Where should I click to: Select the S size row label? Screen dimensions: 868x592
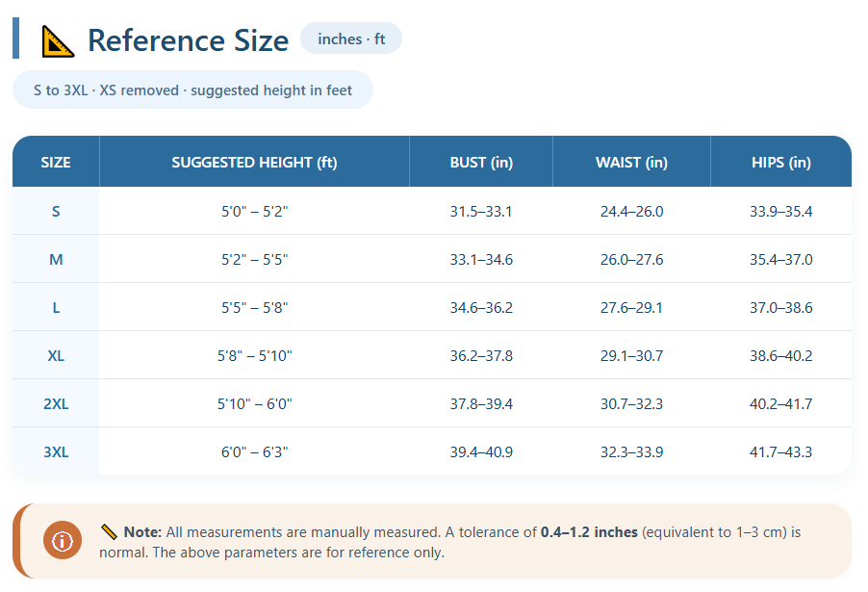click(x=56, y=211)
